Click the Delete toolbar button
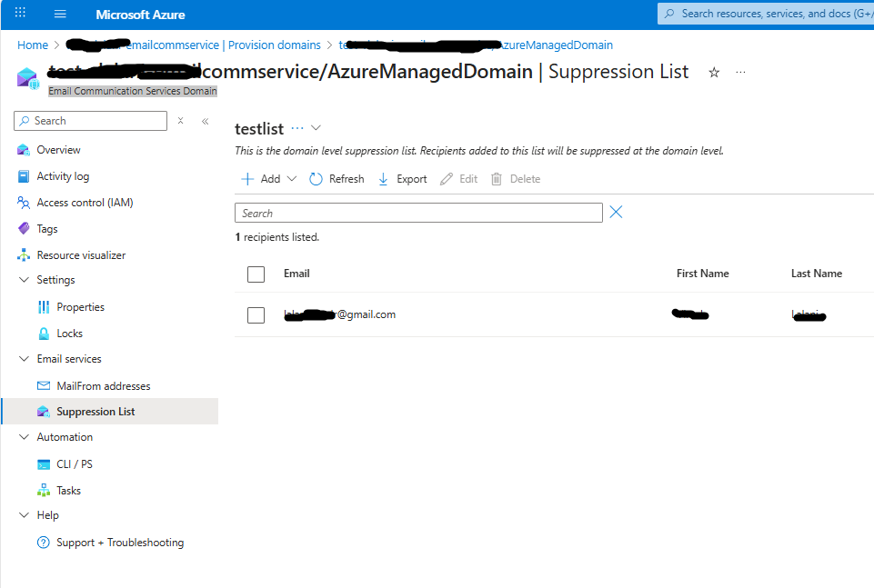Viewport: 874px width, 588px height. pyautogui.click(x=516, y=179)
